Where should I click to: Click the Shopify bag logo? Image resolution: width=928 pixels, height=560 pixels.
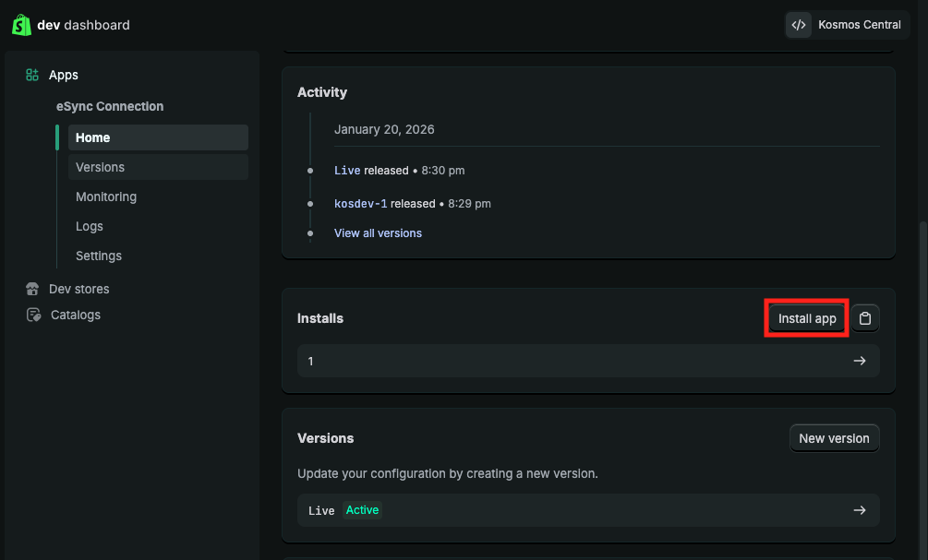[x=21, y=25]
